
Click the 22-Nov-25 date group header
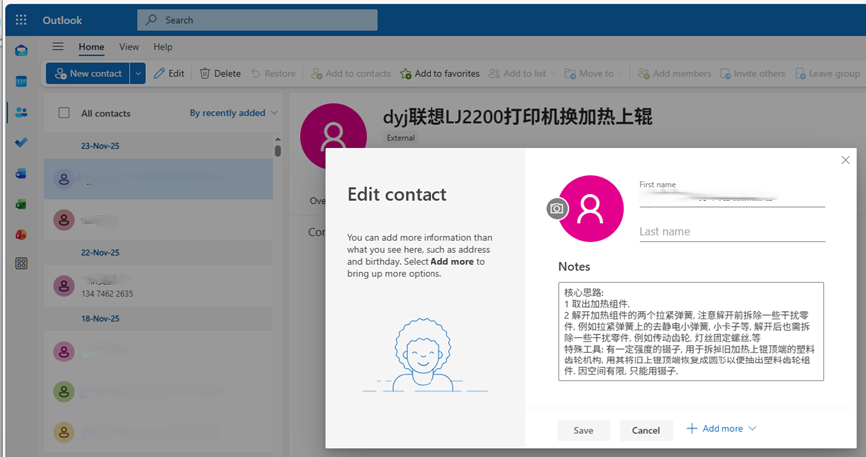100,253
